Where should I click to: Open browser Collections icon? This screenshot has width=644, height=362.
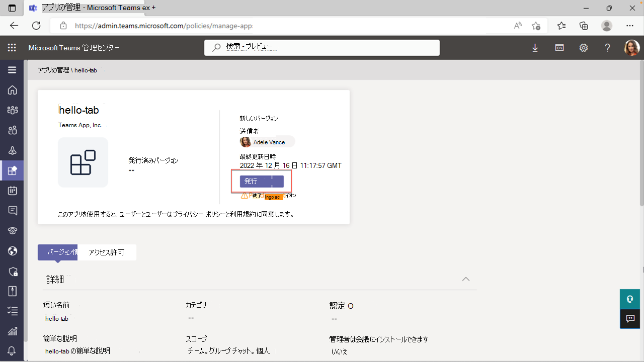[584, 26]
